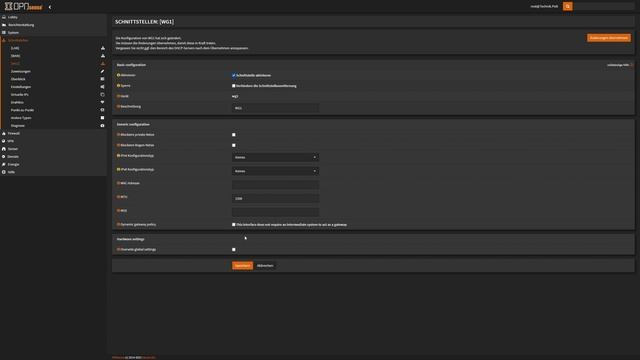Viewport: 640px width, 360px height.
Task: Open the IPv4 Konfigurationstyp dropdown
Action: pos(276,157)
